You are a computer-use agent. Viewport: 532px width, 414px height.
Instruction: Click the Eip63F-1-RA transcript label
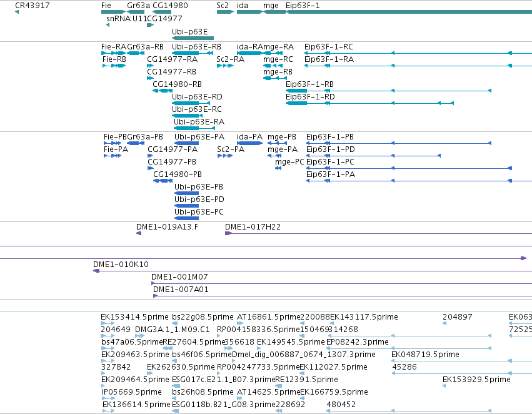(329, 59)
